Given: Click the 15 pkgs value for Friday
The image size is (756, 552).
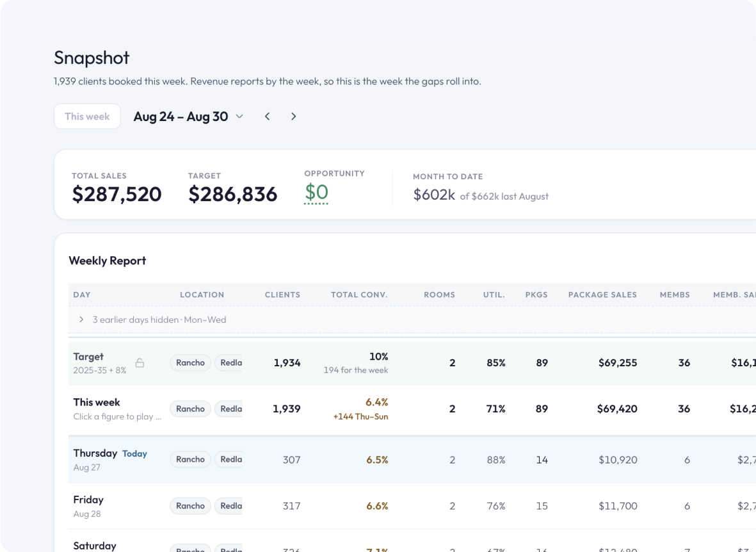Looking at the screenshot, I should tap(542, 506).
